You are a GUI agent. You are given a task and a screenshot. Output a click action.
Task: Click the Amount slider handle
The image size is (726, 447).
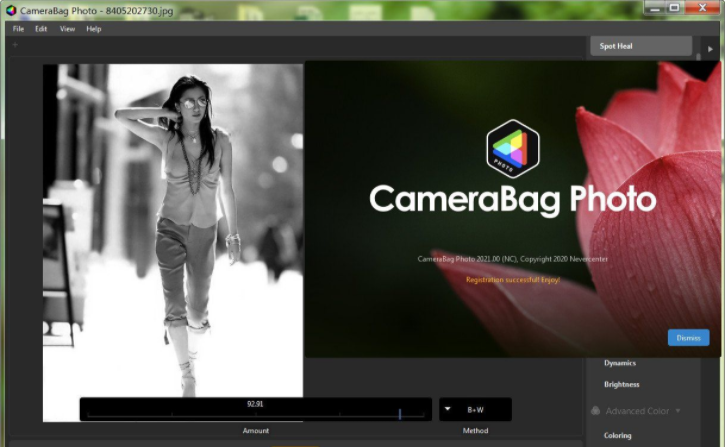click(x=400, y=414)
